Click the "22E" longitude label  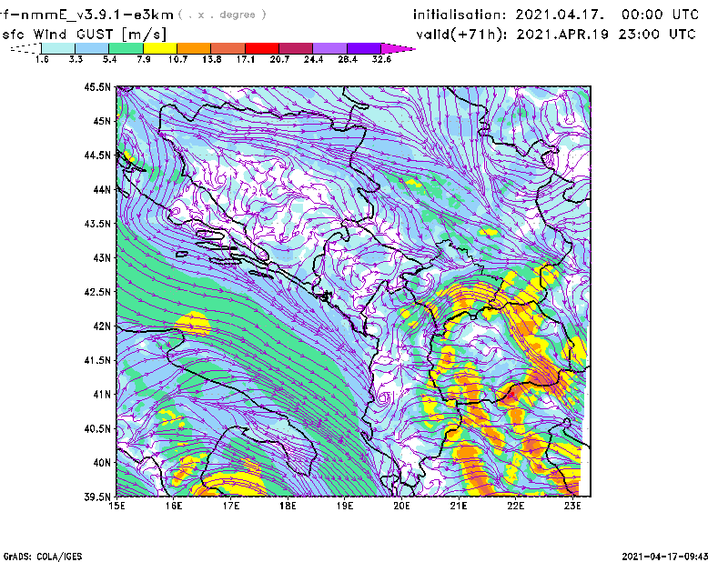tap(515, 506)
